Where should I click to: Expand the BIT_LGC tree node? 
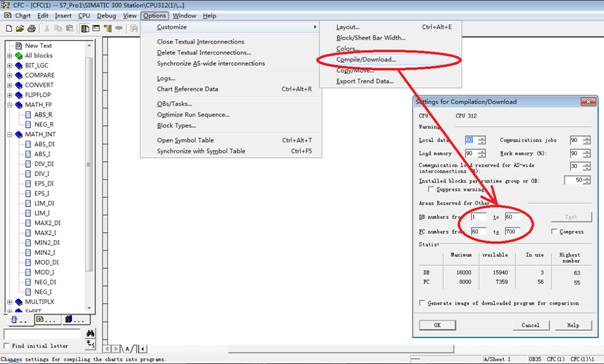point(10,65)
